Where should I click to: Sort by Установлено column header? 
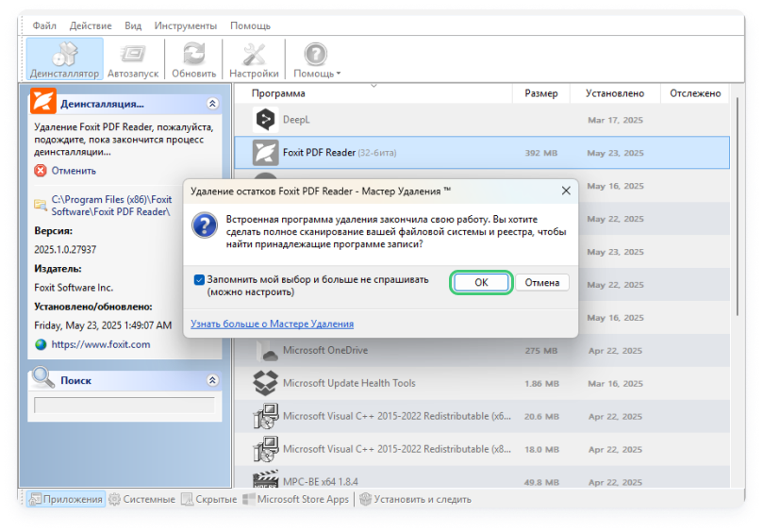click(615, 93)
